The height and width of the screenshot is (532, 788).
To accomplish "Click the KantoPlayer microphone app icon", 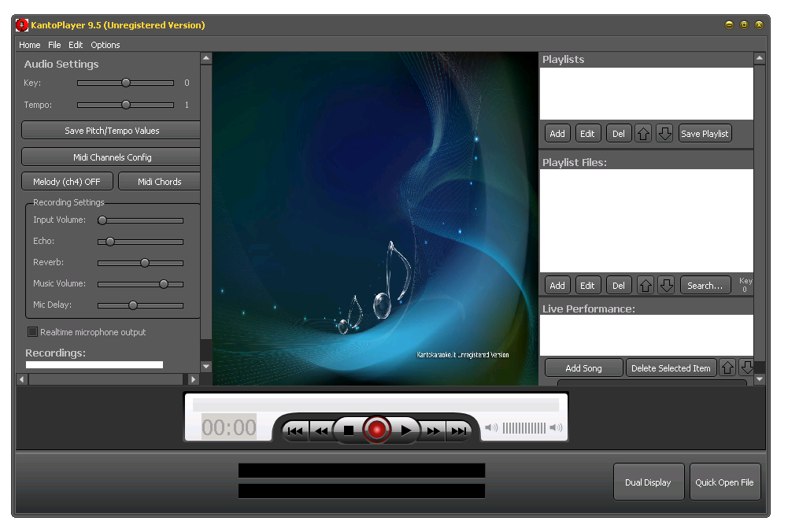I will point(22,25).
